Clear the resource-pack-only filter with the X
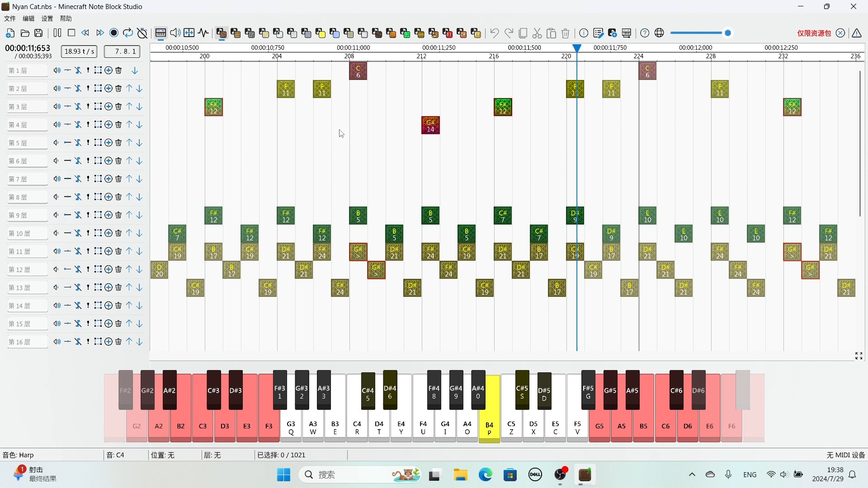 click(840, 33)
